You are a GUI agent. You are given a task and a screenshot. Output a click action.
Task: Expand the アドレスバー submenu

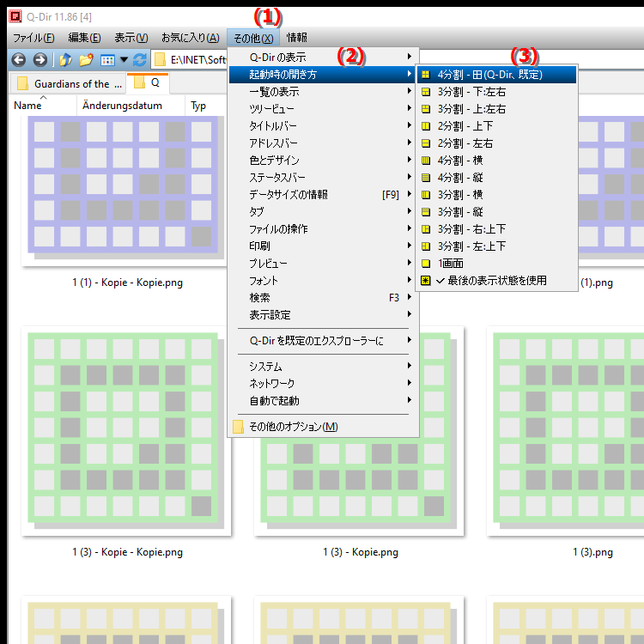(x=324, y=143)
